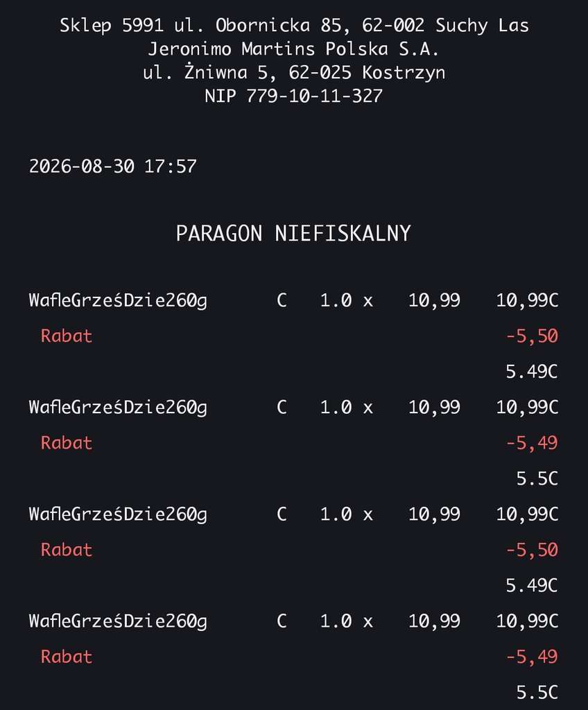
Task: Click the first discount amount -5,50
Action: click(532, 336)
